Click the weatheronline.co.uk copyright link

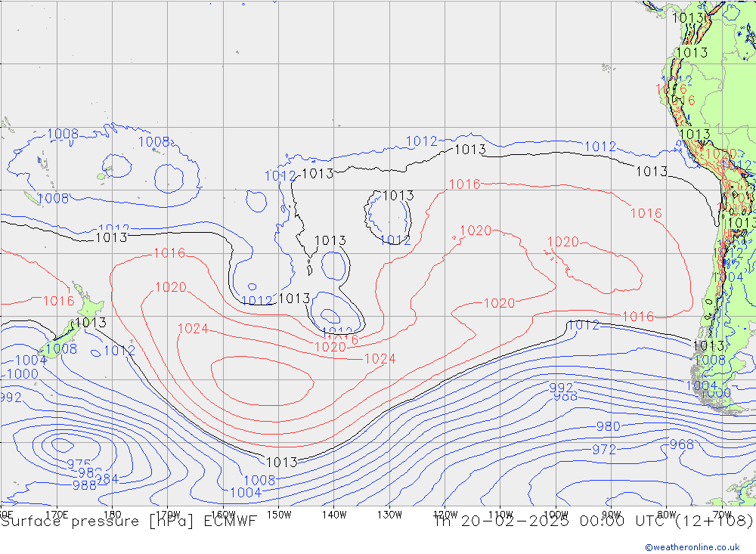[x=692, y=547]
